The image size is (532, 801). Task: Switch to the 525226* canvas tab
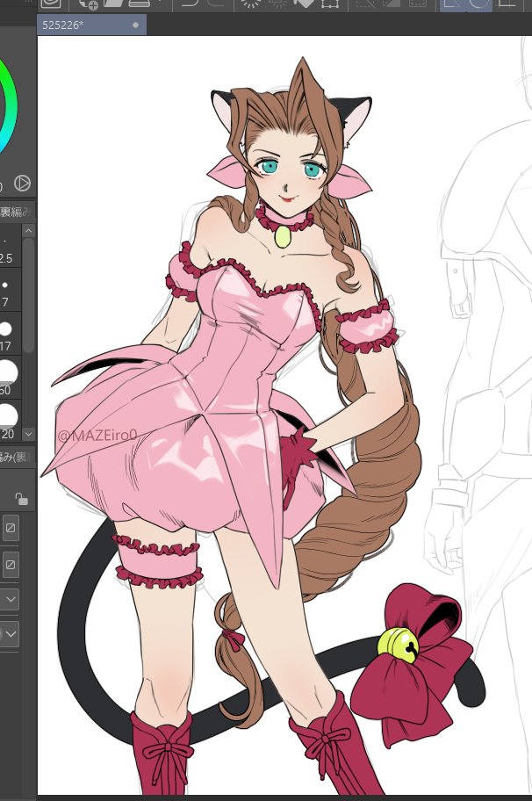coord(92,25)
